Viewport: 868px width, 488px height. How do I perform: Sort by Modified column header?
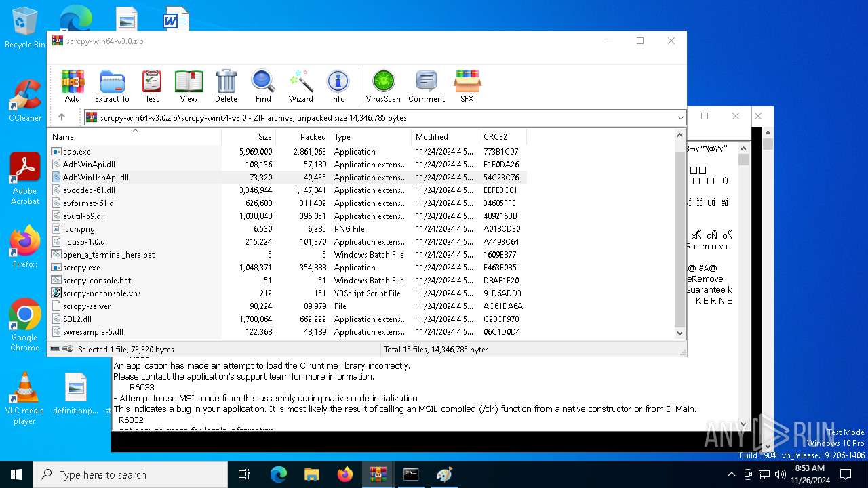pos(445,137)
